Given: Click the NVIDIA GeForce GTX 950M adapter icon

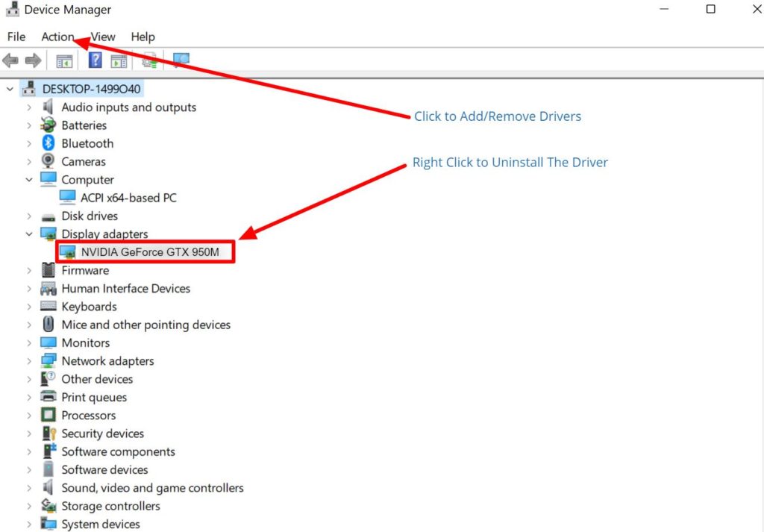Looking at the screenshot, I should (67, 252).
